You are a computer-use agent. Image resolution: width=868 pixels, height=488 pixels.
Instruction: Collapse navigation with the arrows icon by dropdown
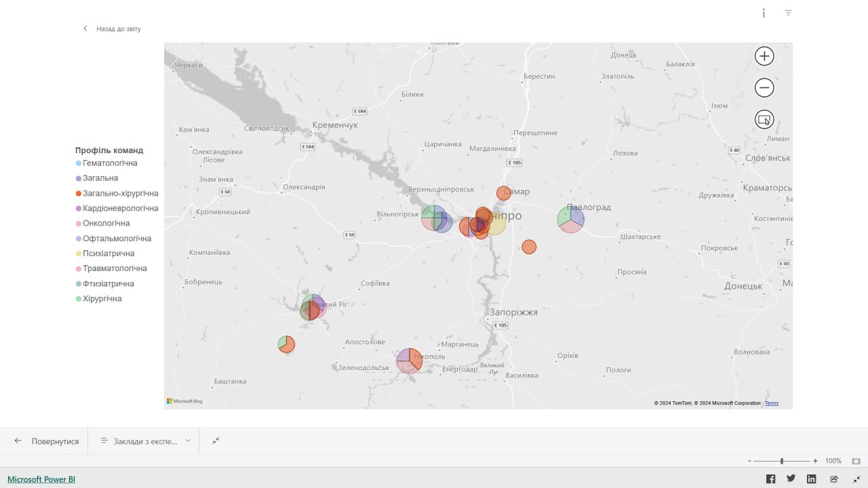[216, 441]
